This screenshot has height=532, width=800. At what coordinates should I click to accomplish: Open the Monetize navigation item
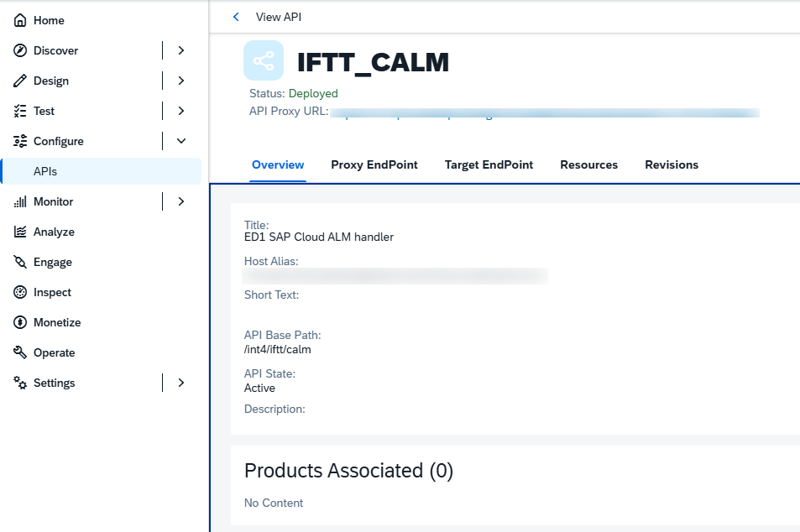click(102, 322)
